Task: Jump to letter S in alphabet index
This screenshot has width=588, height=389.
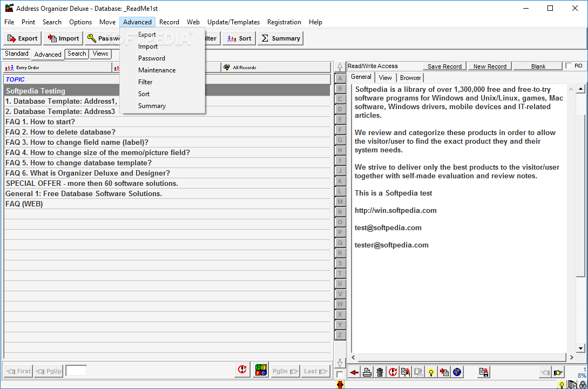Action: (340, 263)
